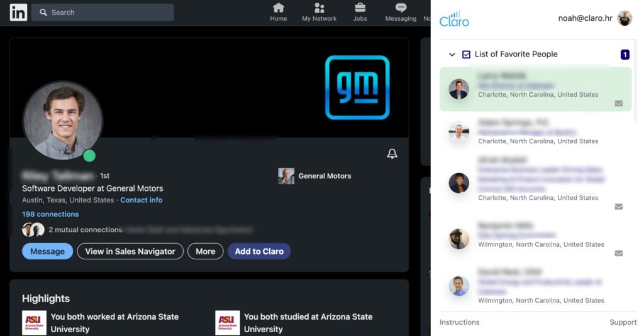Select the first Charlotte person avatar in the green card
Image resolution: width=644 pixels, height=336 pixels.
point(458,89)
